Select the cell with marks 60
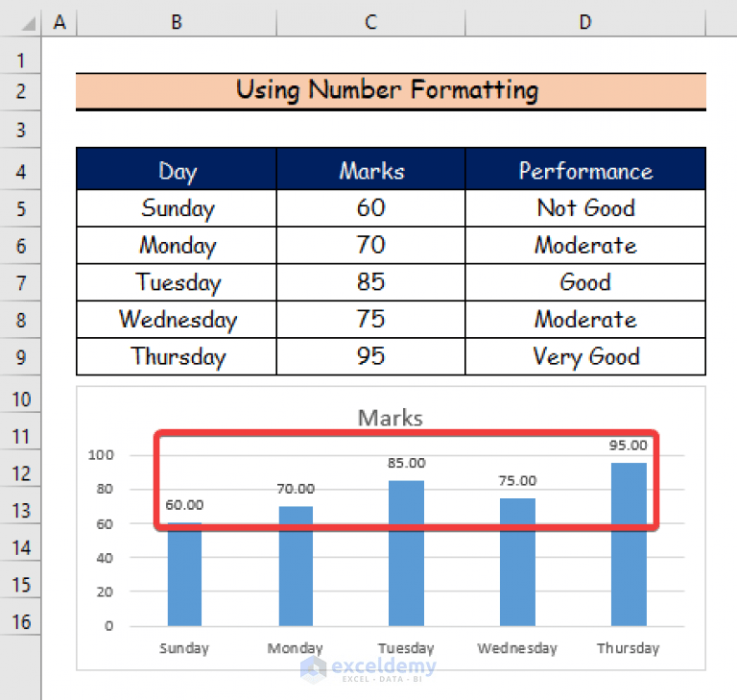The height and width of the screenshot is (700, 737). tap(370, 208)
